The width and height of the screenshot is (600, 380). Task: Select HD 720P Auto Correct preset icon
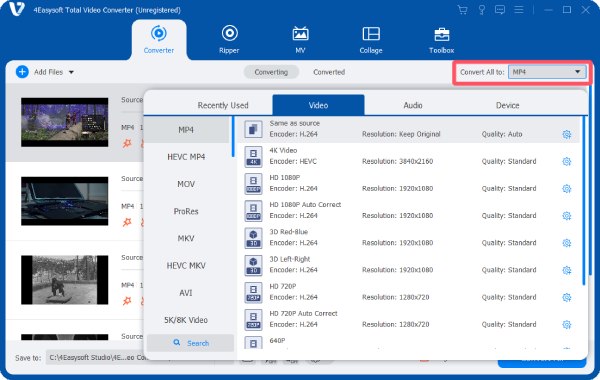tap(253, 319)
